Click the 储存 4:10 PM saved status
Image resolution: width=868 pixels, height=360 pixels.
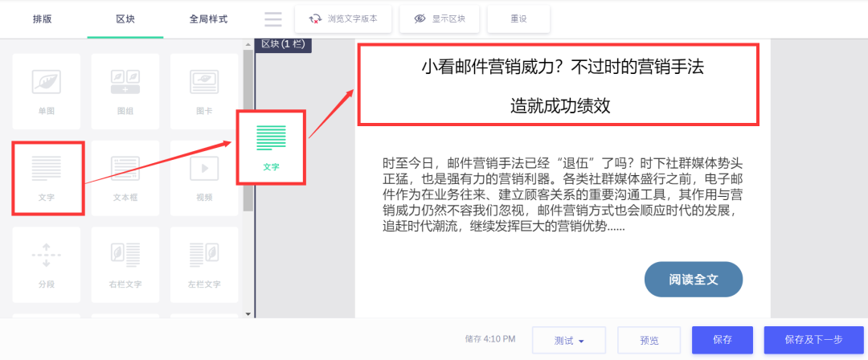490,339
